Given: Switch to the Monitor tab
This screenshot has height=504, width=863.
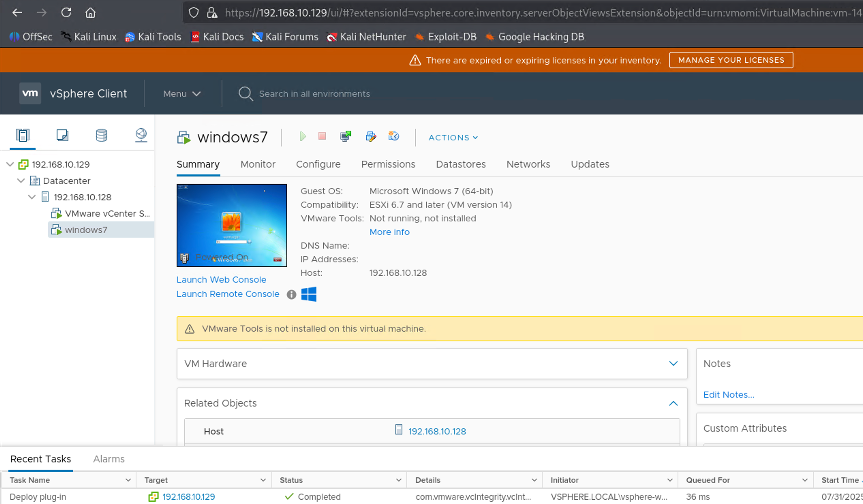Looking at the screenshot, I should pyautogui.click(x=258, y=164).
